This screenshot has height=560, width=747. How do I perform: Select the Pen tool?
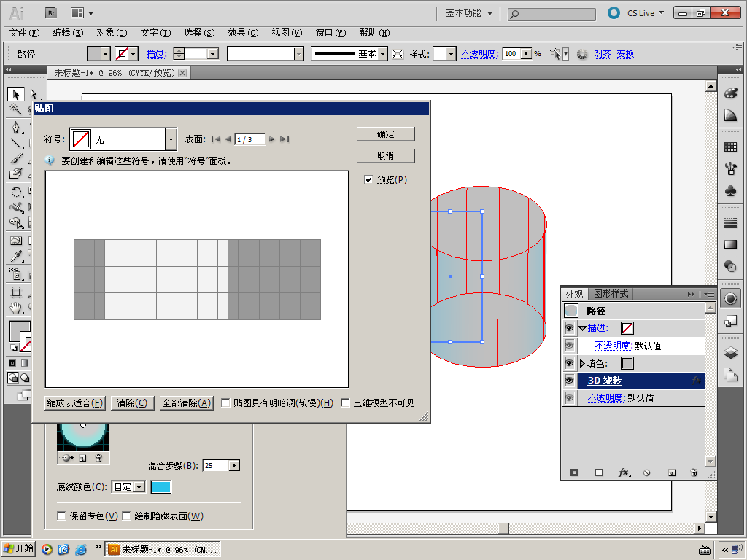point(16,127)
